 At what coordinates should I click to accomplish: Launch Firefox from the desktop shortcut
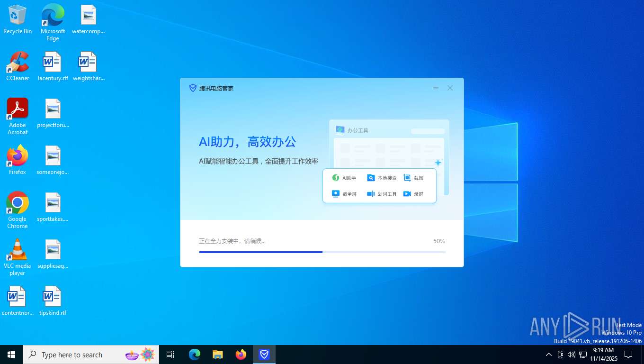(x=18, y=160)
